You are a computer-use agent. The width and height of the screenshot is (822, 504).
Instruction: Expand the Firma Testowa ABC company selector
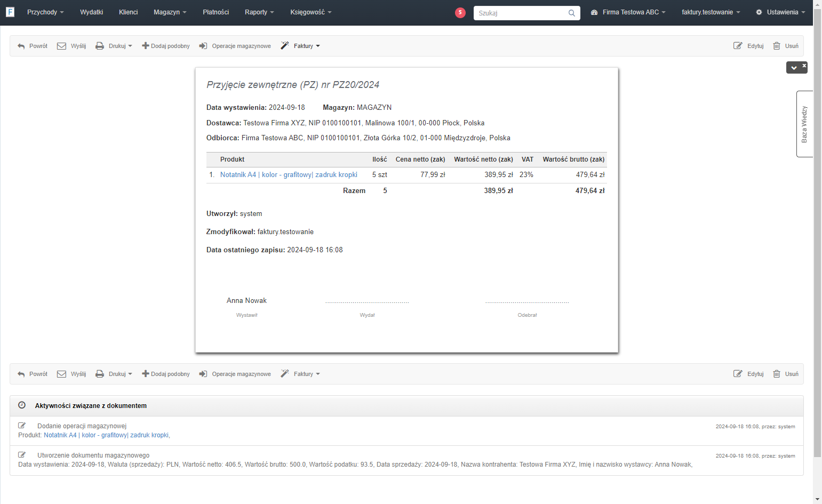click(628, 12)
